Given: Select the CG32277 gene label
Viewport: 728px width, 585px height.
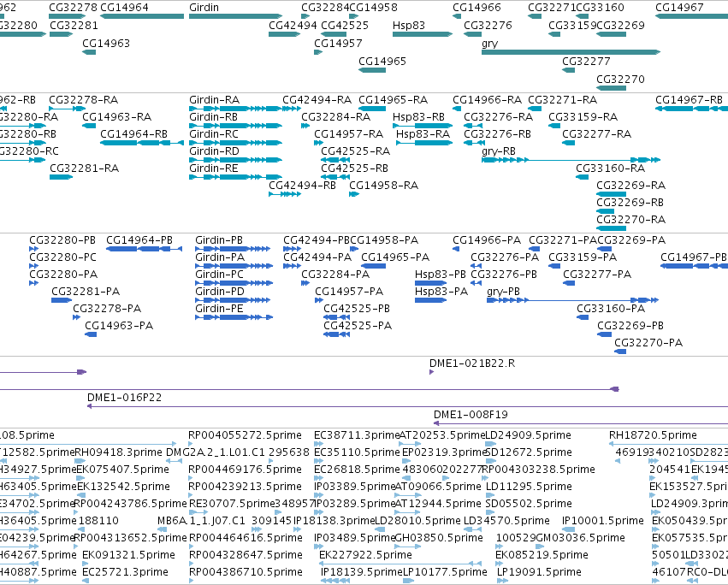Looking at the screenshot, I should coord(586,62).
